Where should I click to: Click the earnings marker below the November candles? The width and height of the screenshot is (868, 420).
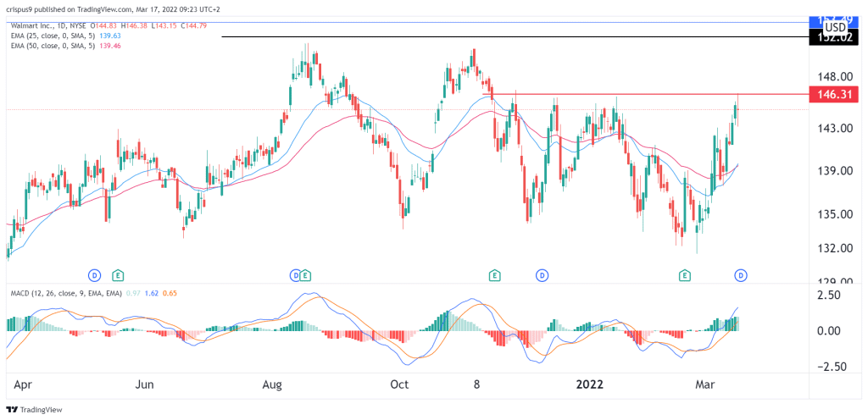[x=494, y=274]
